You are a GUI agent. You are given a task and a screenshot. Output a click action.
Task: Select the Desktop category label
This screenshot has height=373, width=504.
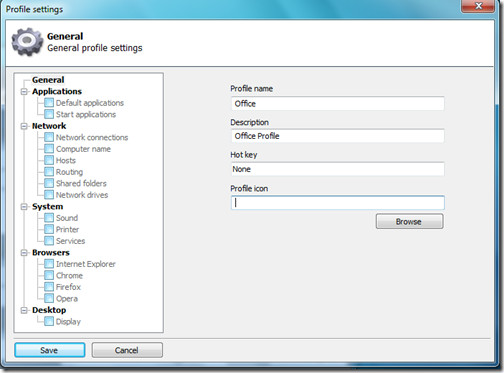coord(49,310)
